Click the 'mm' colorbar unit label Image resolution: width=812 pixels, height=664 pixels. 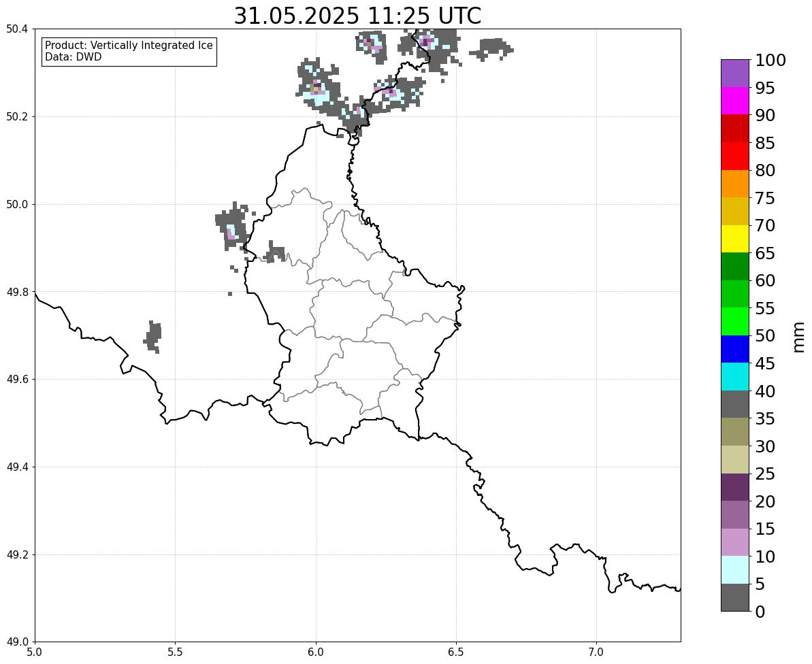798,337
